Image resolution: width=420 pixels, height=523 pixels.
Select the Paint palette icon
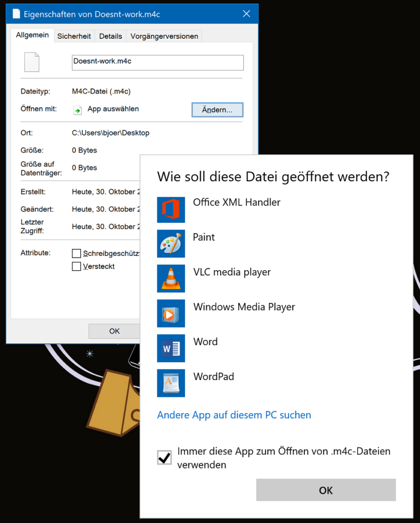[x=171, y=244]
